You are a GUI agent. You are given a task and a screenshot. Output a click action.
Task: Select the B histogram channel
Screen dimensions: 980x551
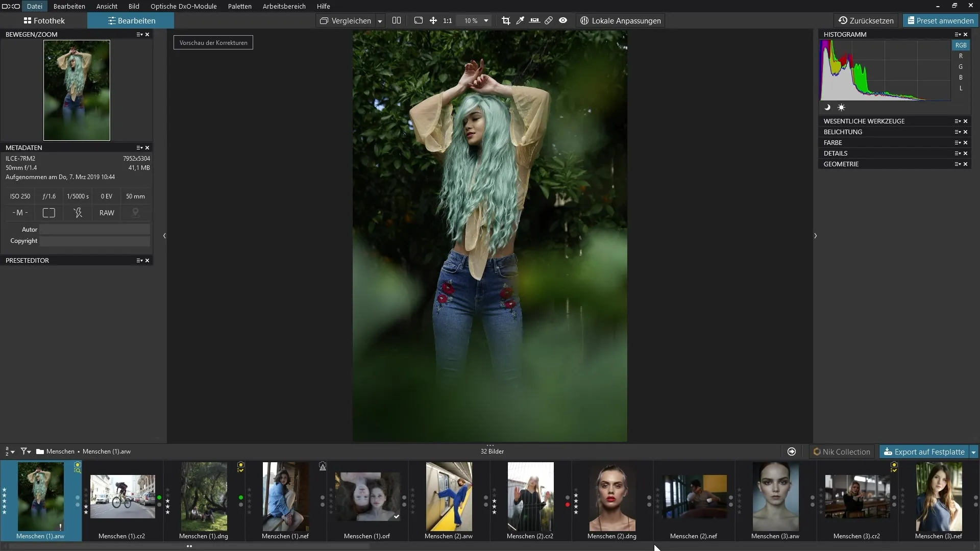961,78
